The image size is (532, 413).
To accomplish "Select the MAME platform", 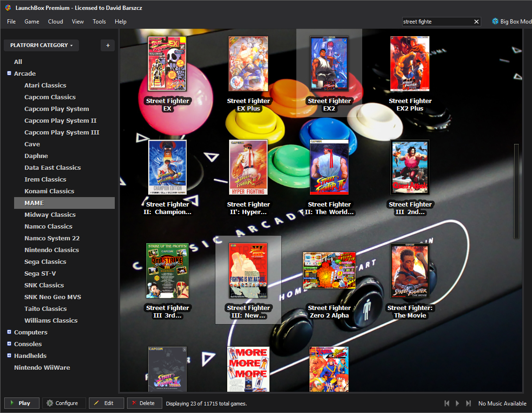I will pos(64,203).
